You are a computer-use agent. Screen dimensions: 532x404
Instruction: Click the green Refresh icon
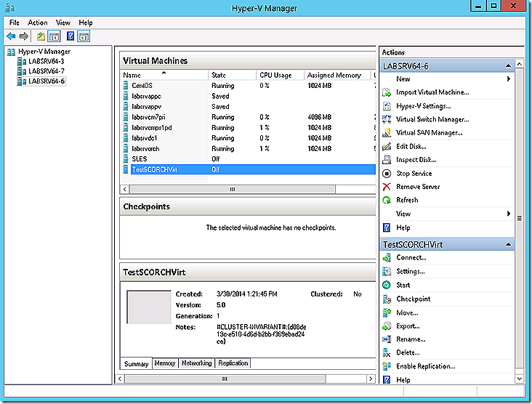click(387, 200)
